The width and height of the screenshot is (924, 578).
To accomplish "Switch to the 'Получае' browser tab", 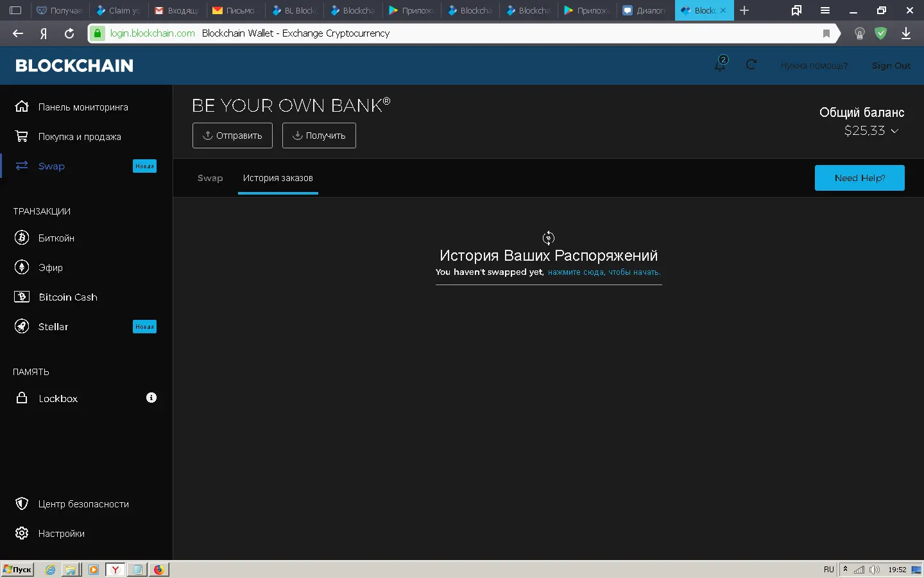I will point(60,10).
